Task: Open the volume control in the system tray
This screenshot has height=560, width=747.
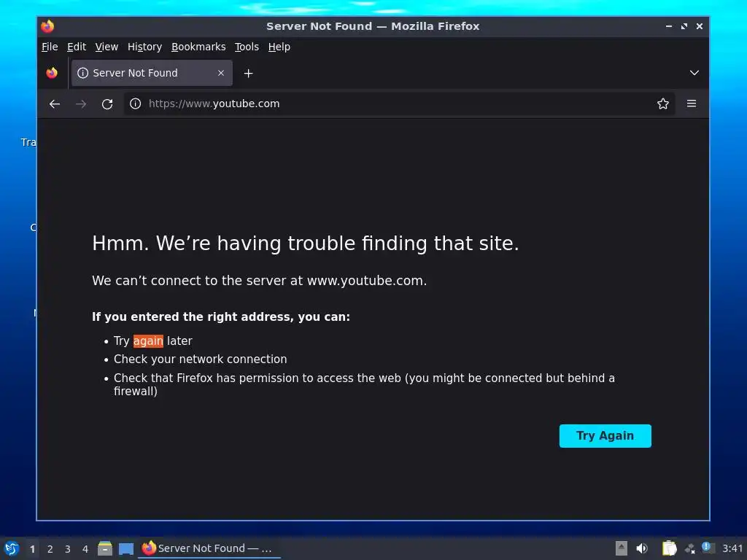Action: pos(642,548)
